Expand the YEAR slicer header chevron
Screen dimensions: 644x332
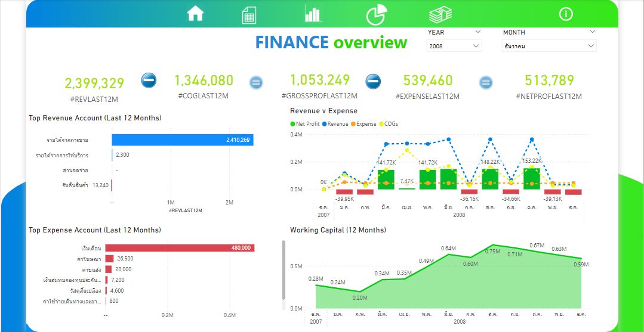tap(477, 32)
